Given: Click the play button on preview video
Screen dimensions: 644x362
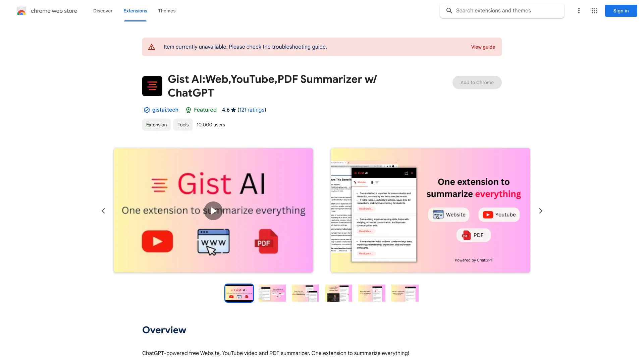Looking at the screenshot, I should click(214, 210).
